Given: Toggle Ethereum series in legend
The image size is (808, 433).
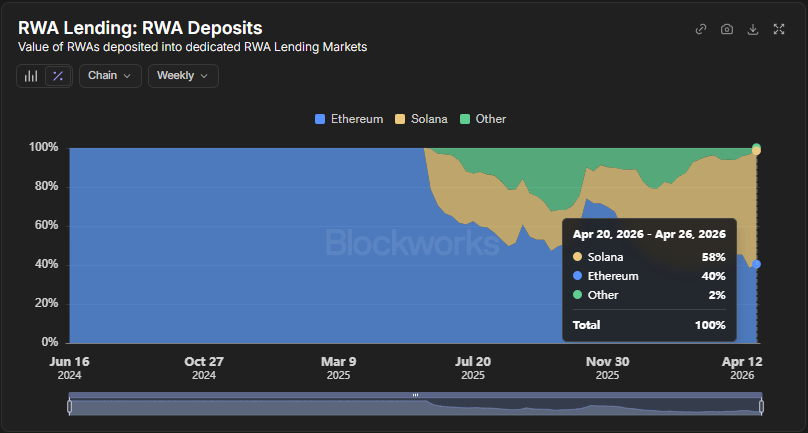Looking at the screenshot, I should [356, 119].
